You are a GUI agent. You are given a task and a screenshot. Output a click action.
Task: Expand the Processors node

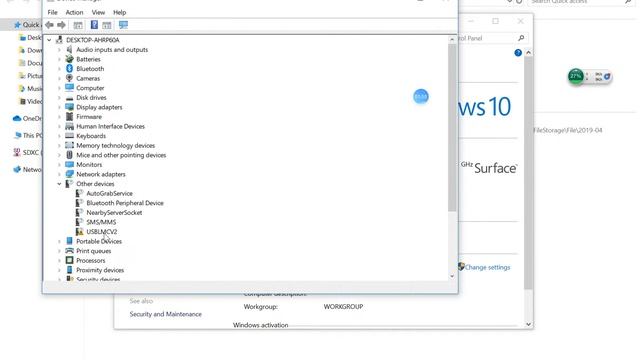point(59,260)
